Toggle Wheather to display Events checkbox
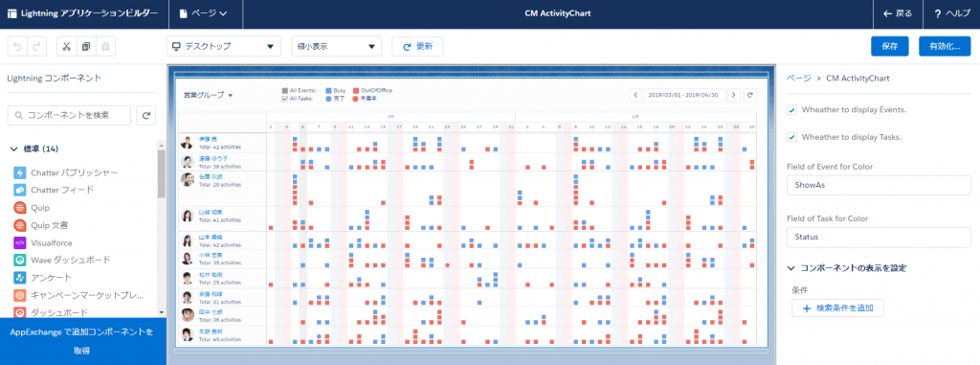The height and width of the screenshot is (365, 980). 791,109
